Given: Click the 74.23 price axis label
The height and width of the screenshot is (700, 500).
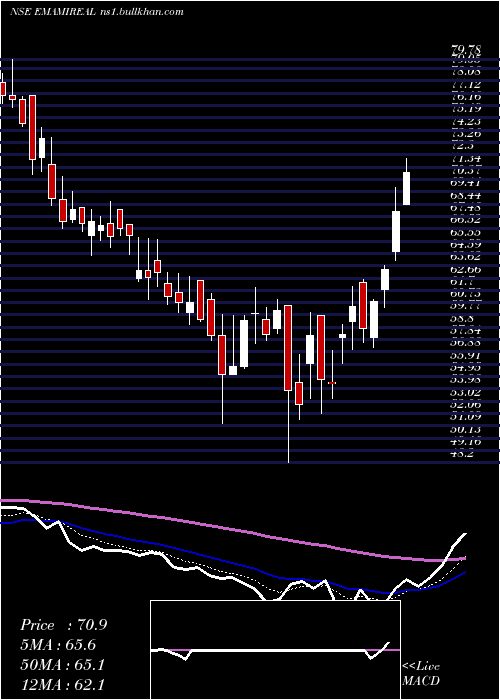Looking at the screenshot, I should (467, 121).
